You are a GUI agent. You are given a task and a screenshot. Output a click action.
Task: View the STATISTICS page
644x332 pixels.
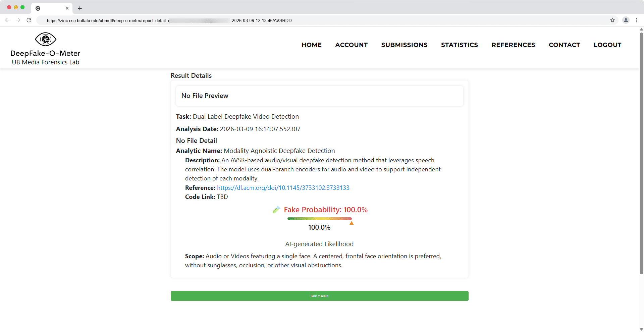459,45
